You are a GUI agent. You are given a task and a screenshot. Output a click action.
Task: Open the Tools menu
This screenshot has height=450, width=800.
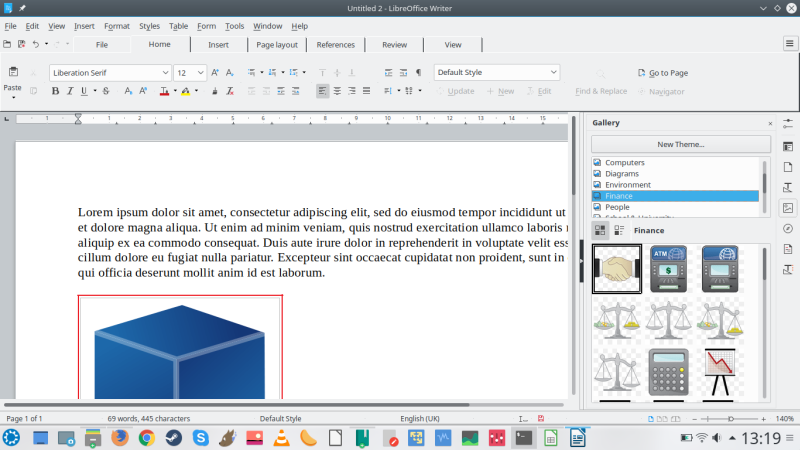234,26
